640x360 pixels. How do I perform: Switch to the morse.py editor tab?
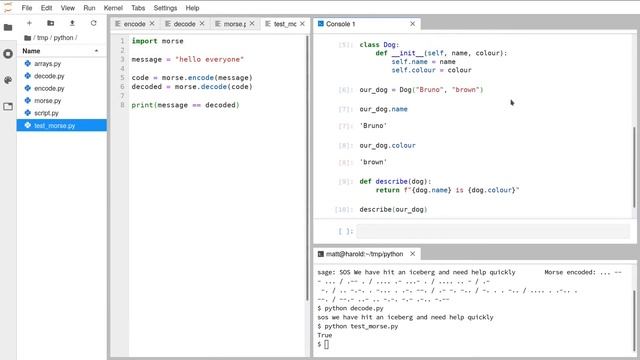[x=234, y=24]
